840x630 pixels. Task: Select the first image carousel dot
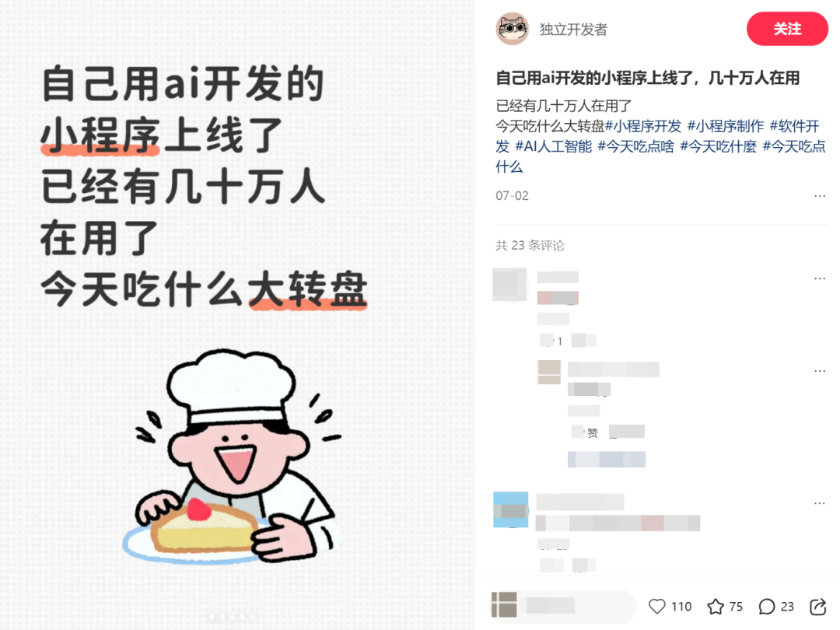pyautogui.click(x=212, y=617)
